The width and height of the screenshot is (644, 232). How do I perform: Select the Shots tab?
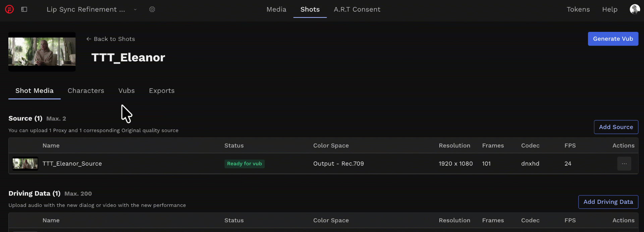tap(310, 9)
